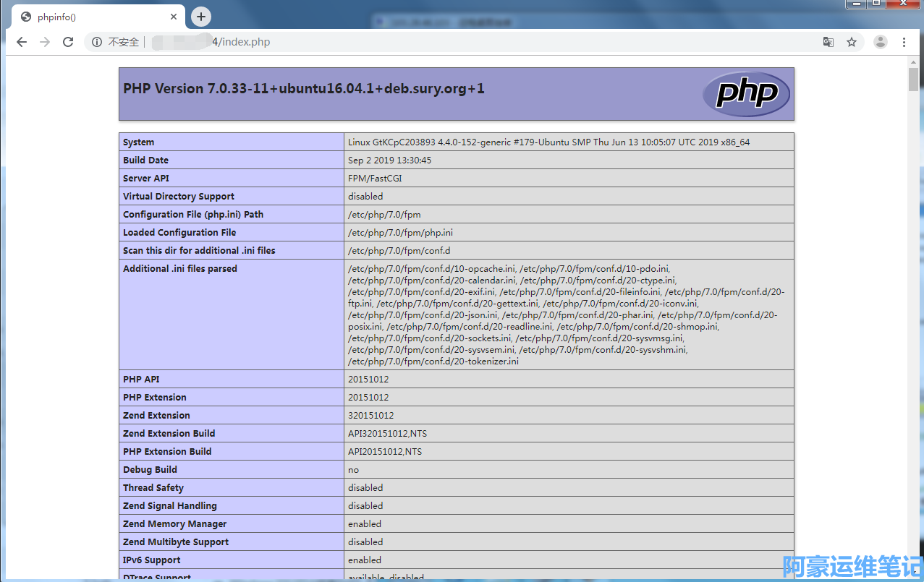Click the not-secure site info icon
The width and height of the screenshot is (924, 582).
[97, 42]
